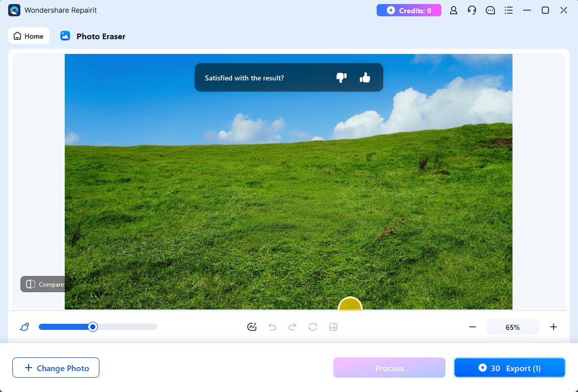Click the Photo Eraser image icon
578x392 pixels.
tap(65, 36)
